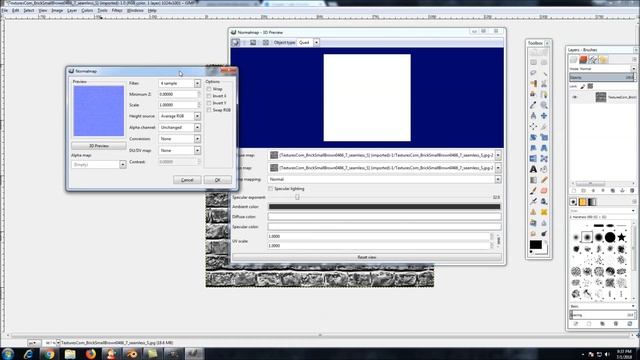Select the Zoom magnifier tool in Toolbox
This screenshot has width=640, height=360.
click(544, 105)
